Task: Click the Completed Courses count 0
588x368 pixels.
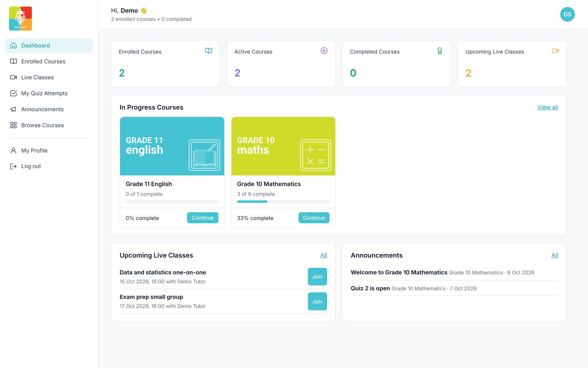Action: [353, 73]
